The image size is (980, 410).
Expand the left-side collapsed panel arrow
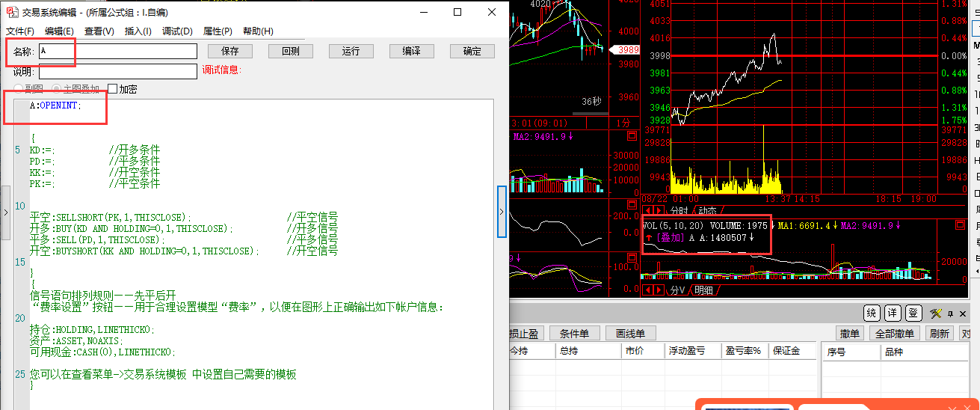(x=5, y=212)
